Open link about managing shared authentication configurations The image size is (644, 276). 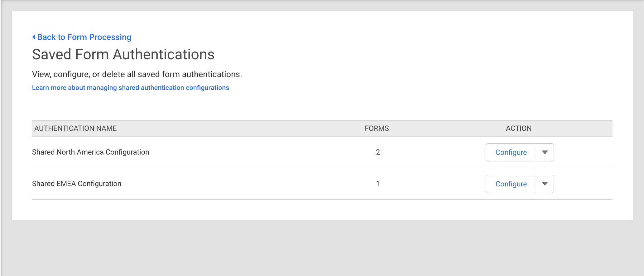coord(130,88)
